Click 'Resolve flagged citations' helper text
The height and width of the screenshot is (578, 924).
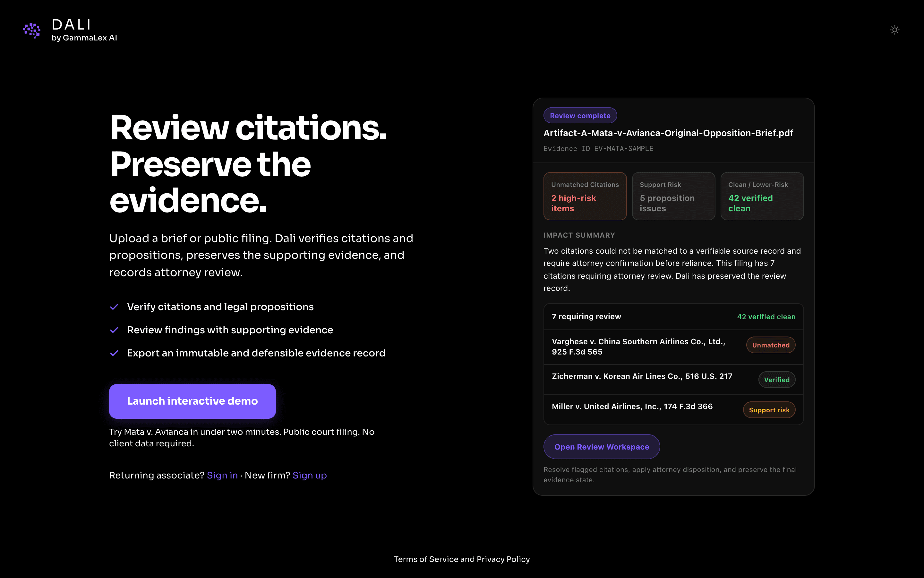coord(670,474)
